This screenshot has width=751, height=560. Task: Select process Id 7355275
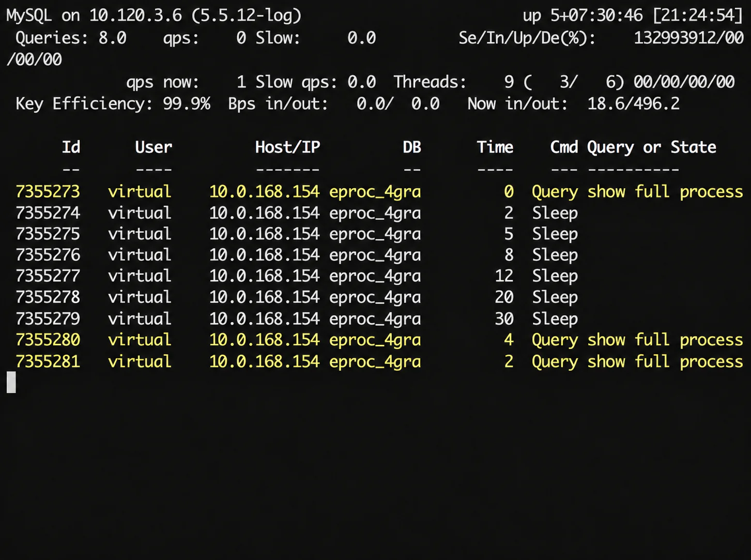click(48, 234)
